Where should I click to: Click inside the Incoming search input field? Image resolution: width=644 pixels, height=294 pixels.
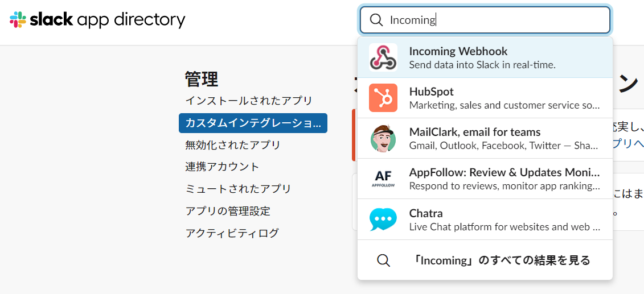[485, 20]
